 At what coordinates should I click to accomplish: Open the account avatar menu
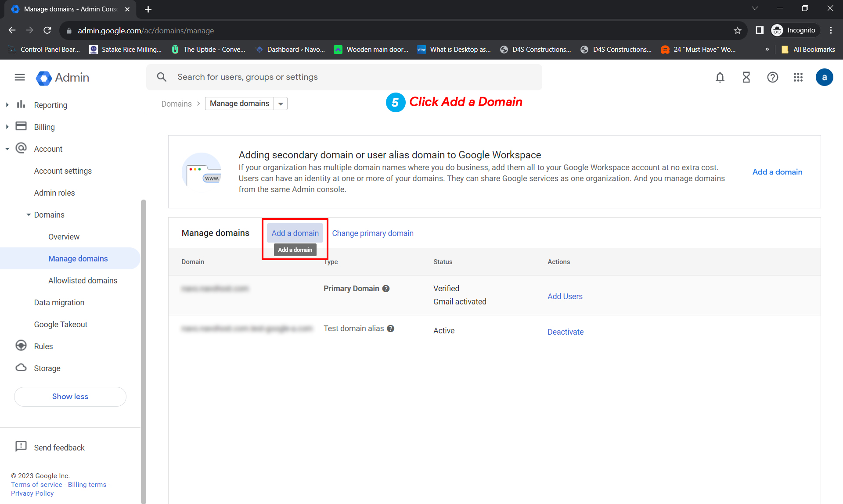[x=825, y=77]
